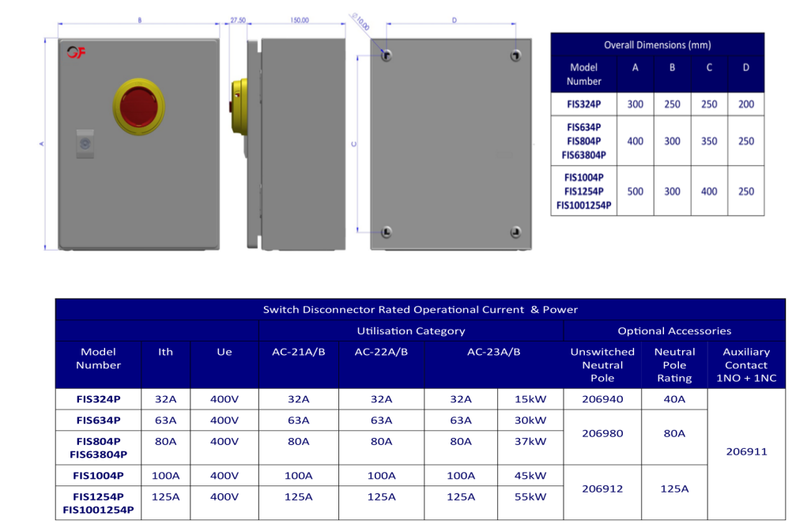Select the 125A neutral pole rating cell
Viewport: 811px width, 532px height.
coord(674,489)
